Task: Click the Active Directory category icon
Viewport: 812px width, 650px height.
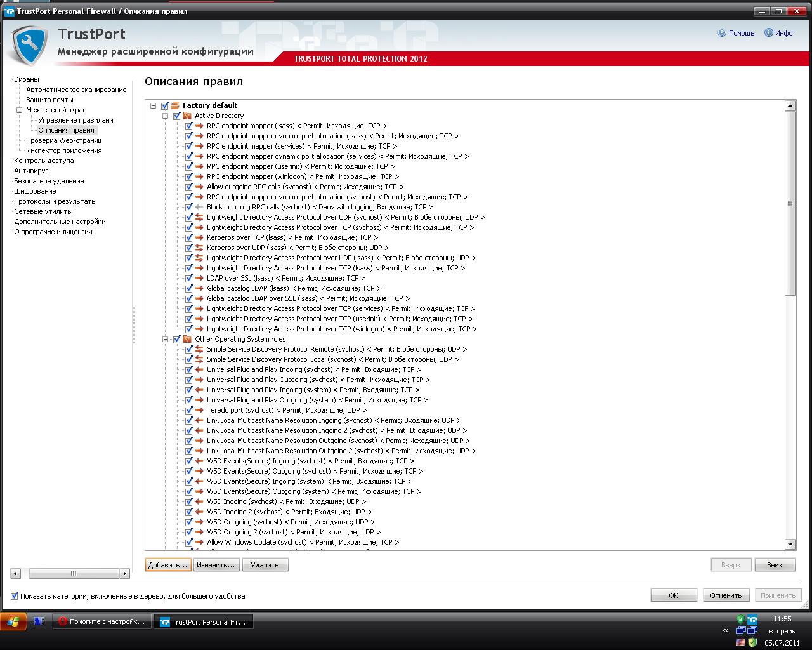Action: tap(187, 116)
